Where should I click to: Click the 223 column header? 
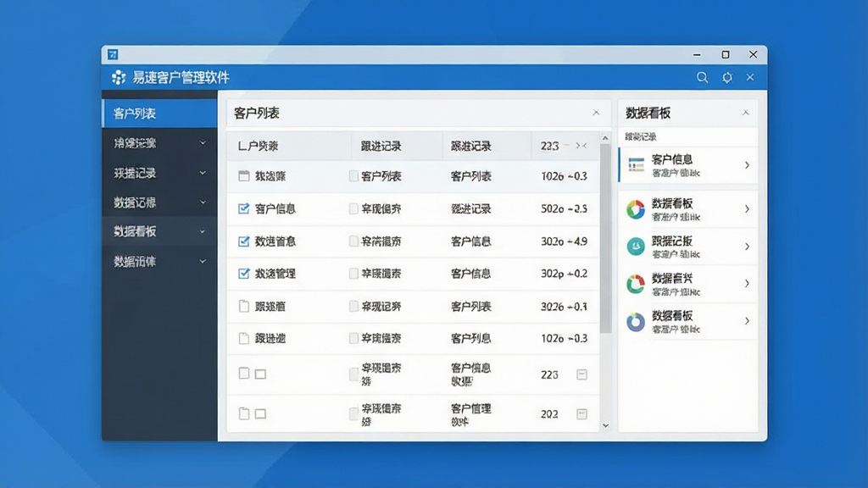tap(549, 146)
